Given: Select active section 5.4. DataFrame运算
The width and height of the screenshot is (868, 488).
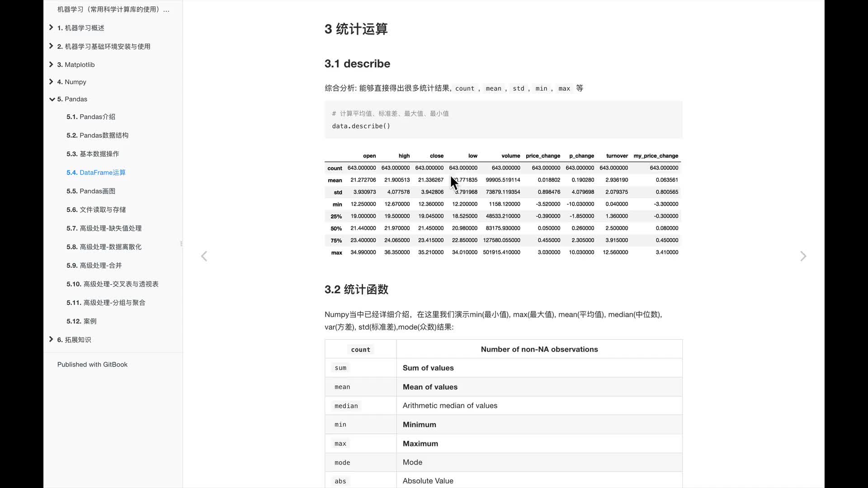Looking at the screenshot, I should (96, 172).
